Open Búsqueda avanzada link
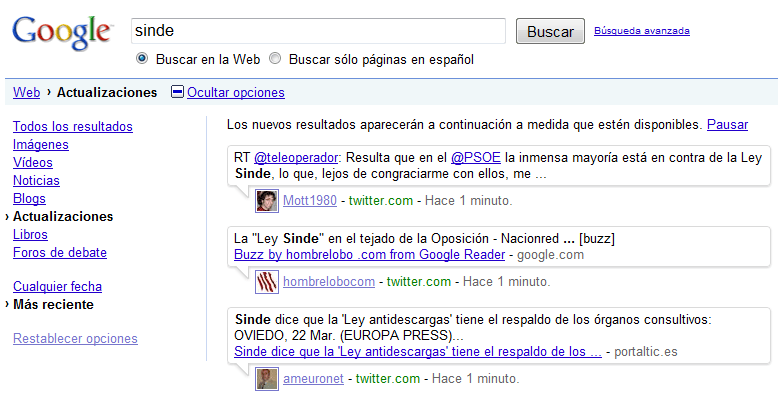The width and height of the screenshot is (778, 400). (642, 31)
